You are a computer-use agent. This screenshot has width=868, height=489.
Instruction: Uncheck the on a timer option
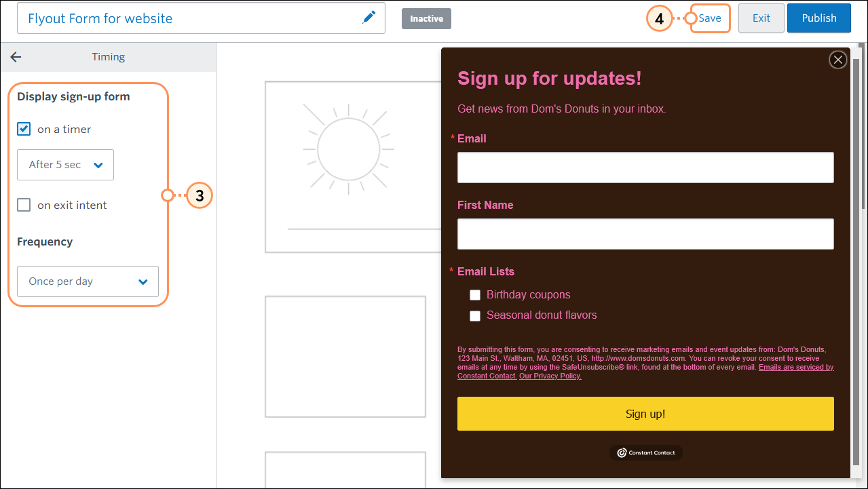(x=24, y=129)
